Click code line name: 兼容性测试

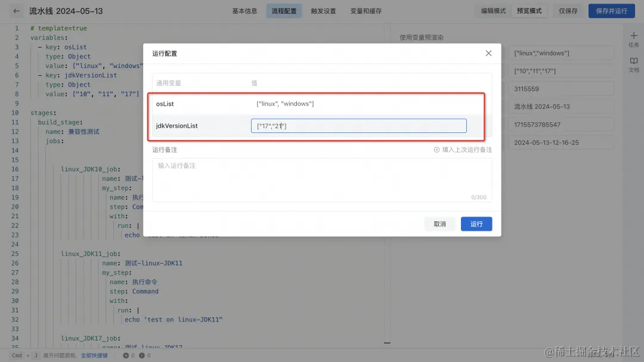(x=72, y=131)
